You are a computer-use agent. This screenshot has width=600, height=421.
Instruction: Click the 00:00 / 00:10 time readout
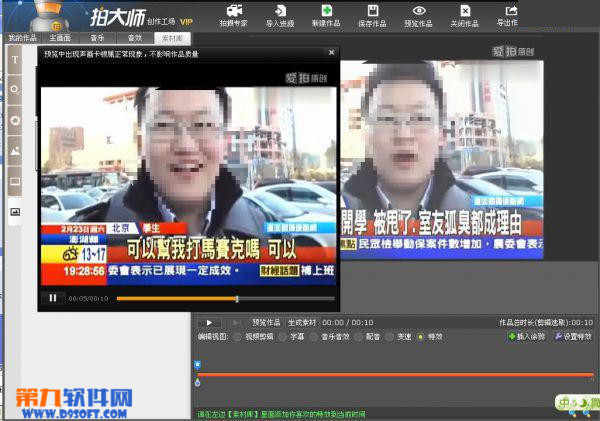(348, 323)
